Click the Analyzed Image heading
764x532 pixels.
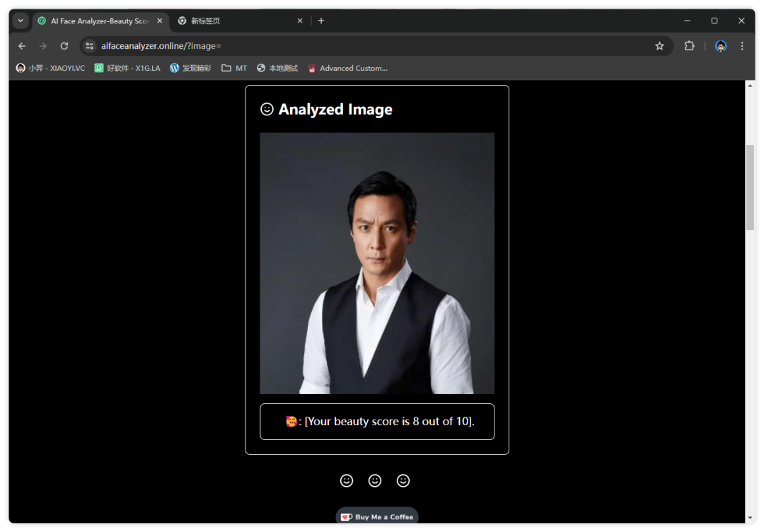tap(335, 110)
